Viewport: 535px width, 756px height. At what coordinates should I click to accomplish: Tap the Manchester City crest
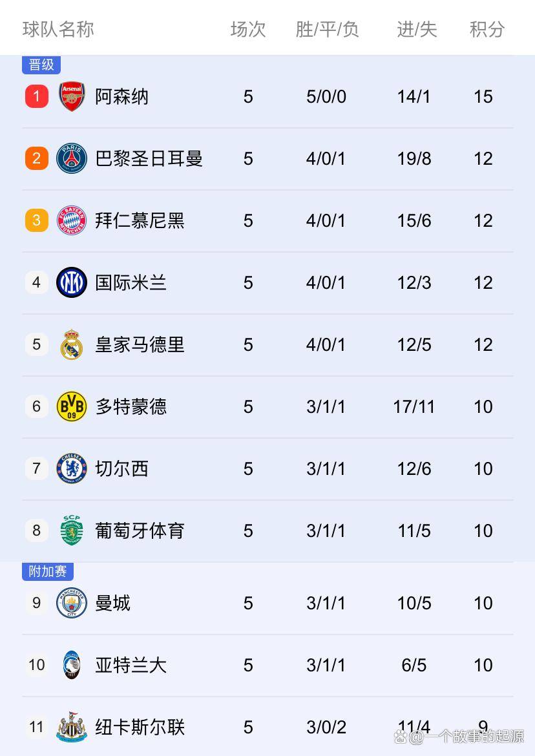[72, 603]
